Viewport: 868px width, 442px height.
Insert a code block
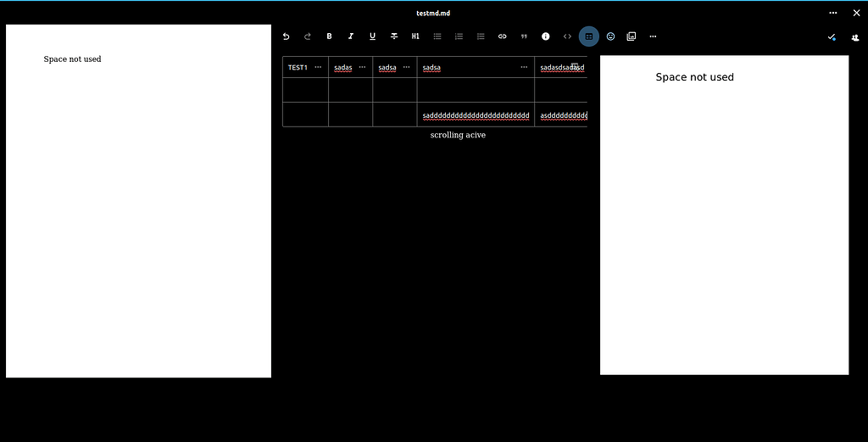567,36
